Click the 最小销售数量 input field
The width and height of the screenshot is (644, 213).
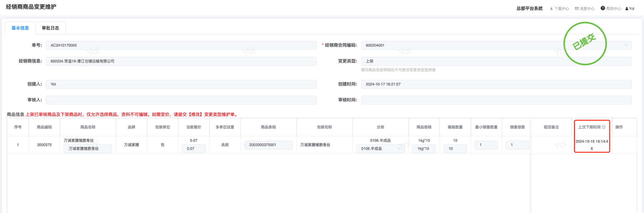486,145
